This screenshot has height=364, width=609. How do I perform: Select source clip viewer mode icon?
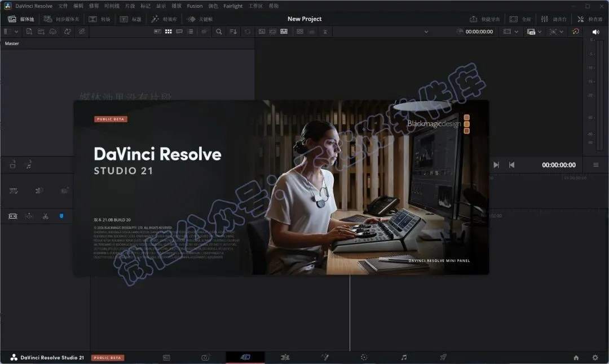pos(262,32)
